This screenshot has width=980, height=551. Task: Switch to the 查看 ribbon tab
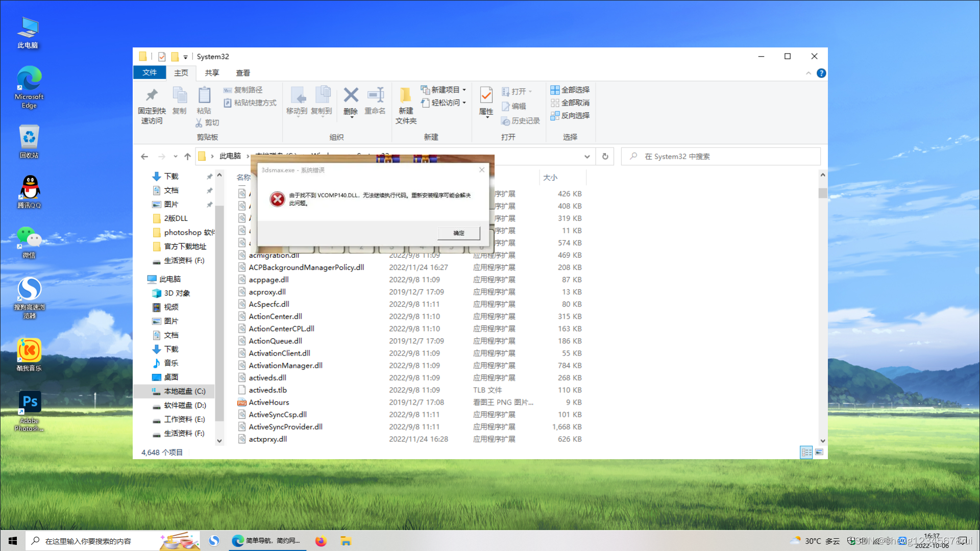(243, 72)
